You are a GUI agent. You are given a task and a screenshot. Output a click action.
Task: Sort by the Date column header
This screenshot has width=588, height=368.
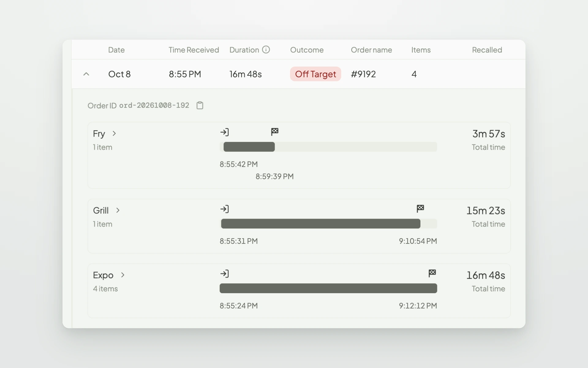point(116,50)
